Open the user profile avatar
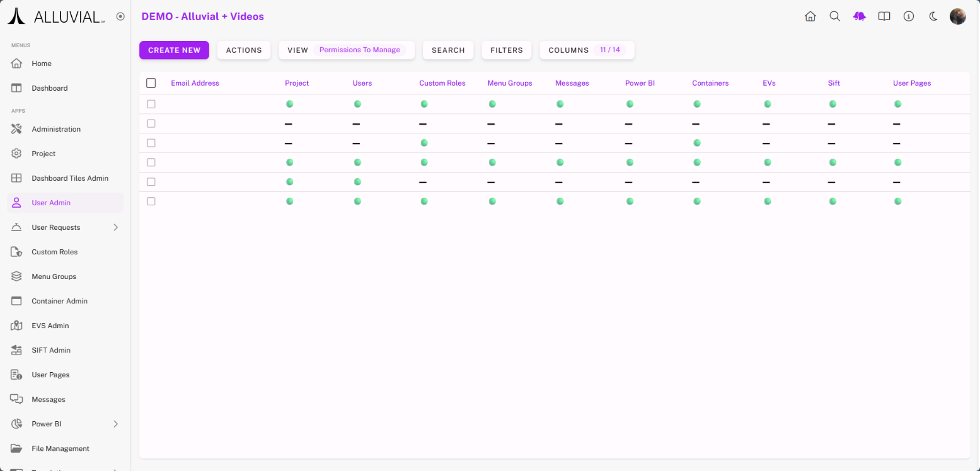Image resolution: width=980 pixels, height=471 pixels. (x=957, y=16)
